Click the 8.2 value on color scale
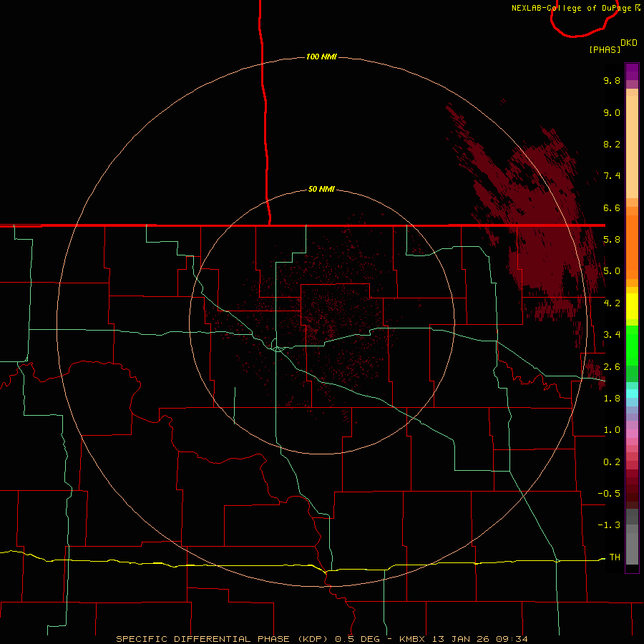Viewport: 644px width, 644px height. [x=612, y=144]
